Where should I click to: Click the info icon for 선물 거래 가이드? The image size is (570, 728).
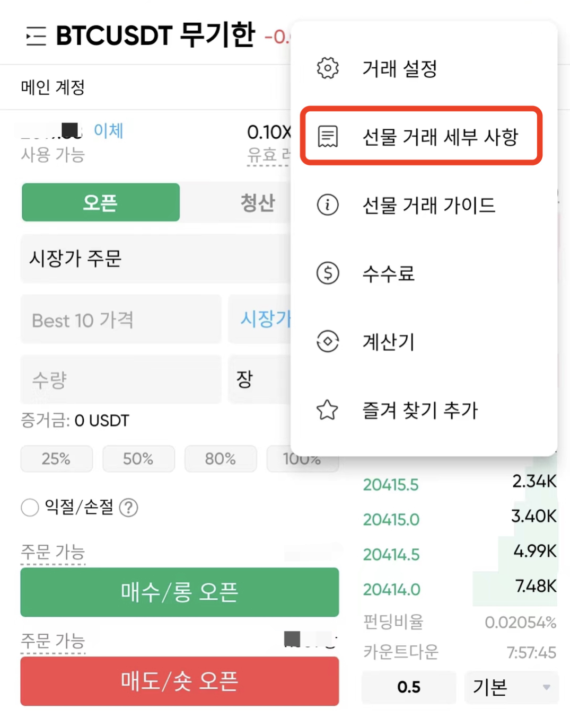[328, 205]
